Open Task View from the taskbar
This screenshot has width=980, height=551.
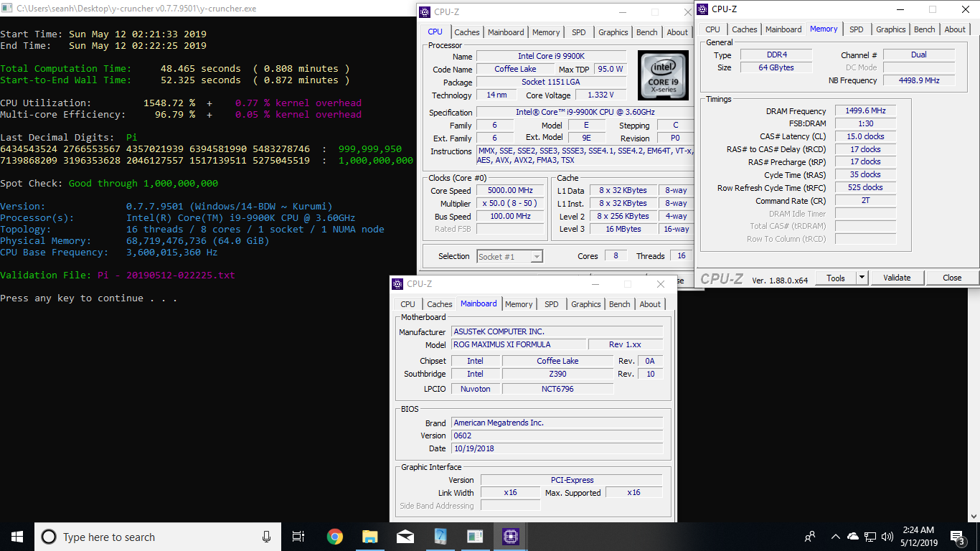[298, 537]
